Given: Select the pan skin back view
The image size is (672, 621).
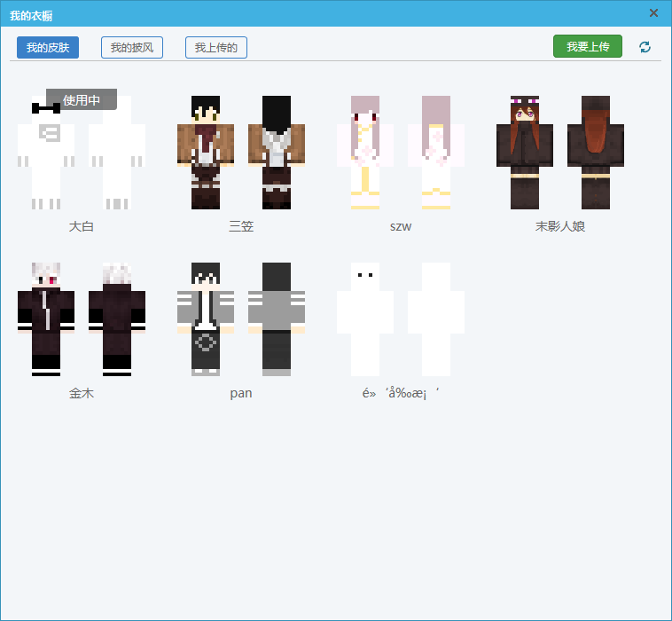Looking at the screenshot, I should pos(277,319).
